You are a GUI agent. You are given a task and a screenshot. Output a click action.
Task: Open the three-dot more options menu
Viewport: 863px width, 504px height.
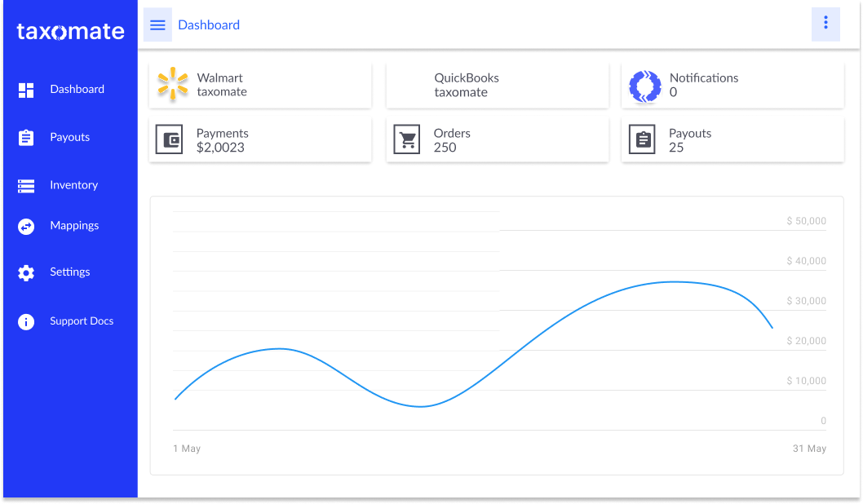pos(825,24)
